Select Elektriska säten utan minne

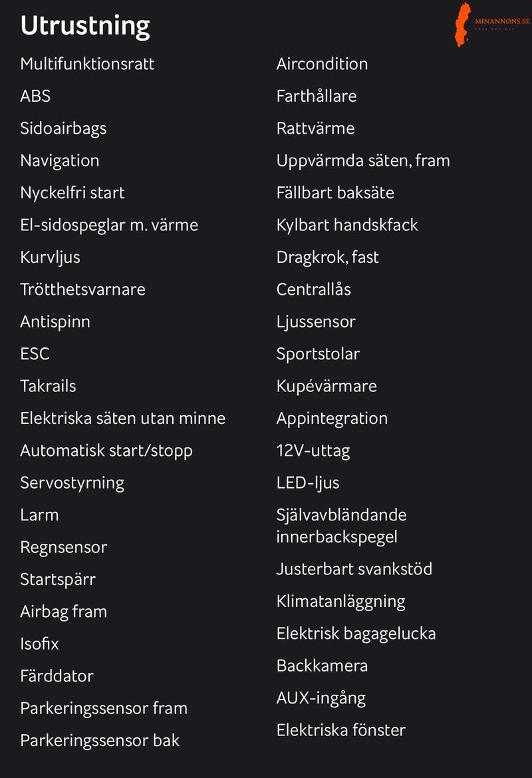(x=122, y=418)
